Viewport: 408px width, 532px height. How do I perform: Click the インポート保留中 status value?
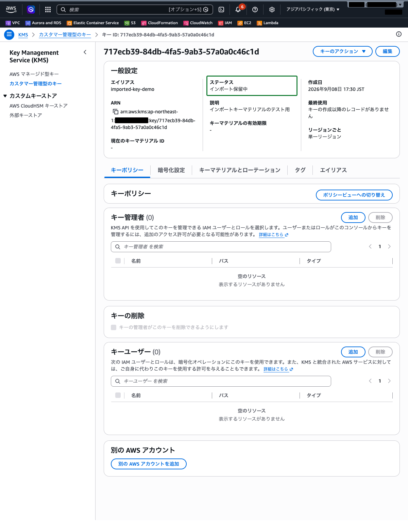(x=229, y=89)
